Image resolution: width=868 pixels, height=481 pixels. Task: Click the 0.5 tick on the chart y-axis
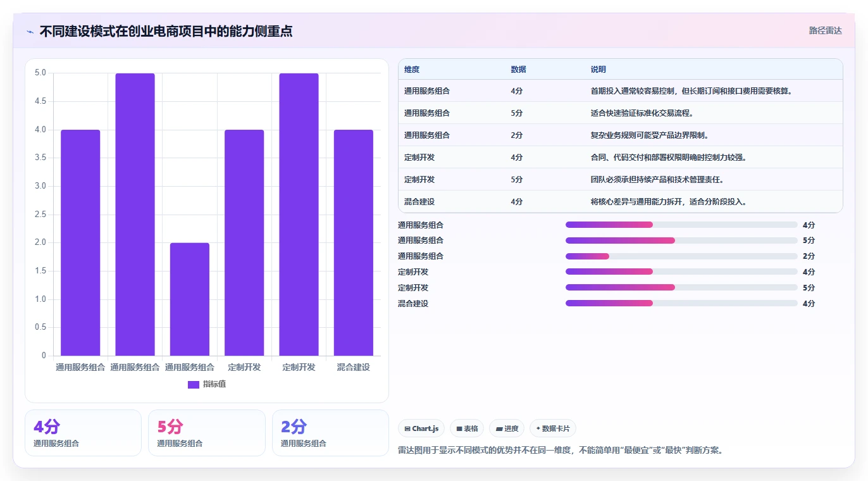pos(40,327)
